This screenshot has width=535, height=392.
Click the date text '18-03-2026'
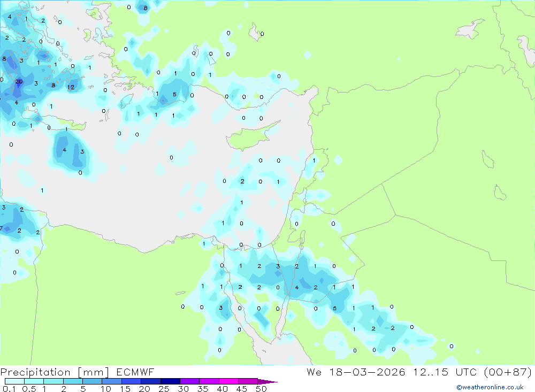[x=367, y=372]
